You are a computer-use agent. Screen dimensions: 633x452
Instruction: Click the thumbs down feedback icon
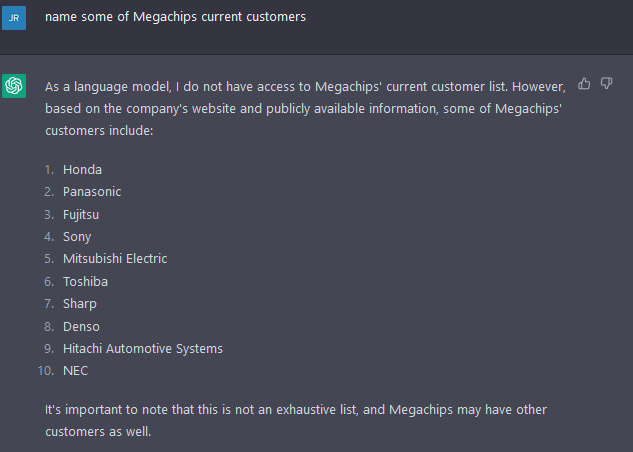pos(606,83)
